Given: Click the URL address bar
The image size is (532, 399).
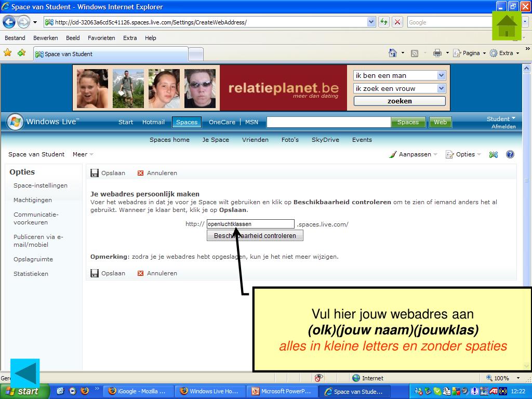Looking at the screenshot, I should [206, 22].
